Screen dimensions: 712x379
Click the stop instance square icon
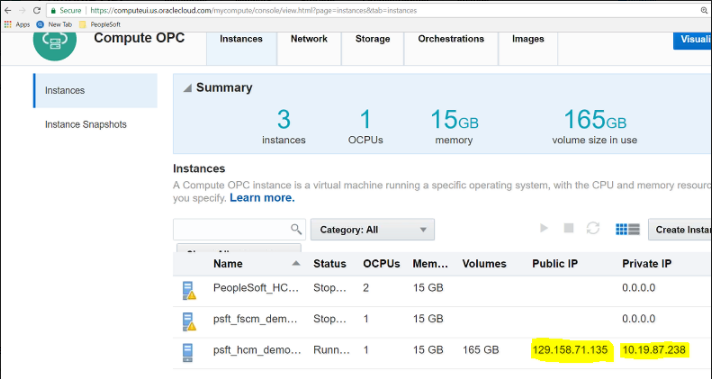click(x=568, y=228)
